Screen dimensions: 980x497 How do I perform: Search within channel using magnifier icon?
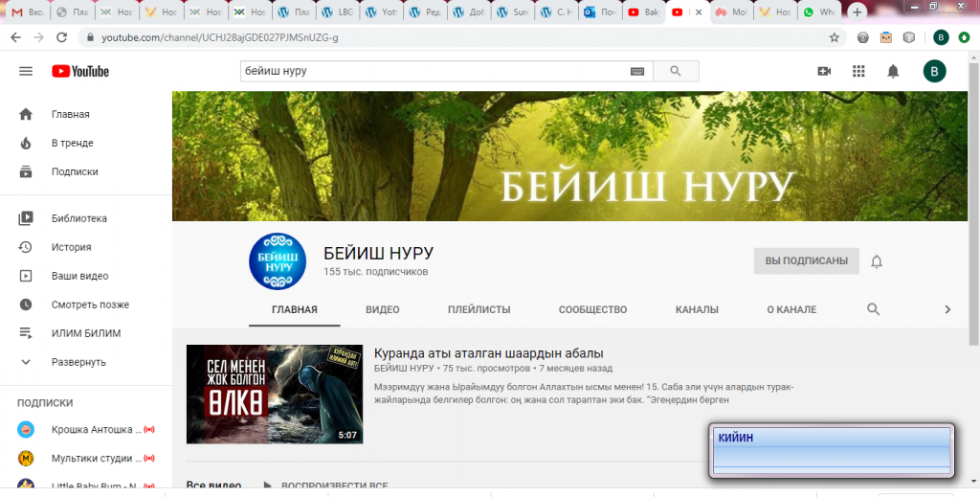[873, 309]
